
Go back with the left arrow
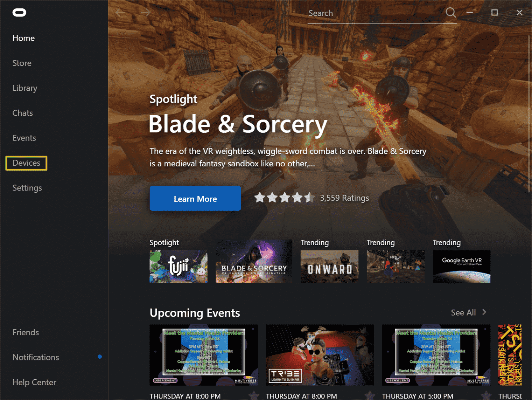pos(120,13)
